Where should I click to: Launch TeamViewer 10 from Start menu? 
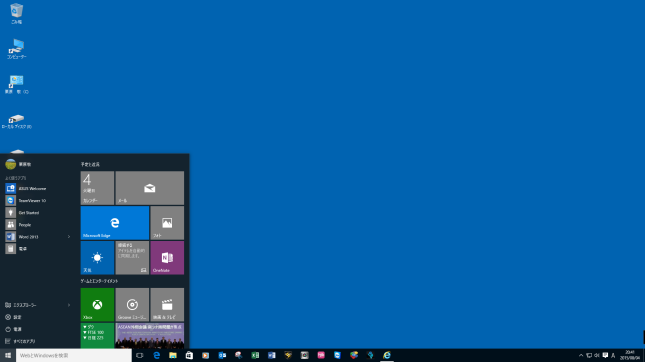click(x=39, y=200)
